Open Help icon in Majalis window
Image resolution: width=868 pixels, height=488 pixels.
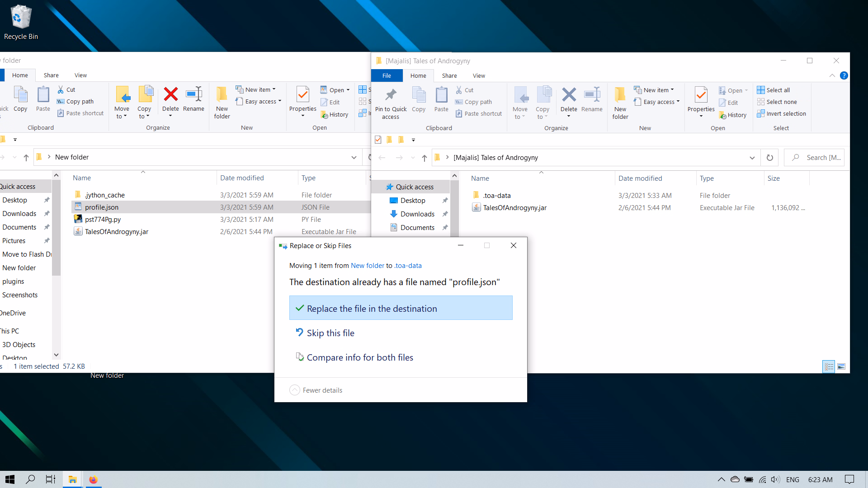[844, 75]
